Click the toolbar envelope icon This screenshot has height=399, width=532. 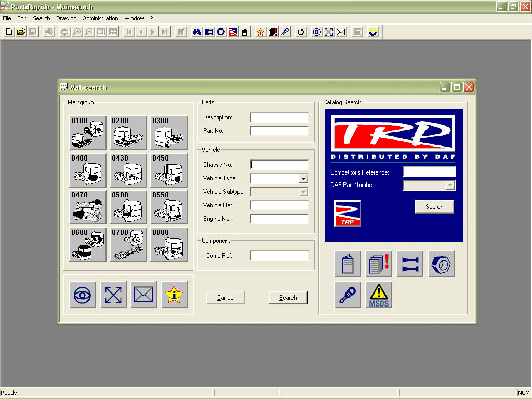click(x=341, y=32)
